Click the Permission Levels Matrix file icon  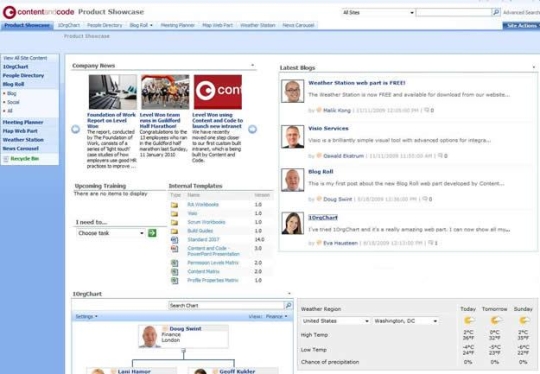175,263
